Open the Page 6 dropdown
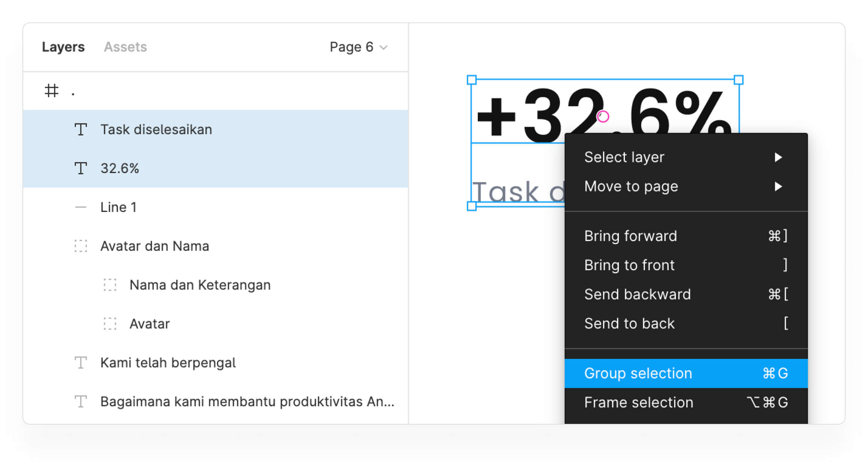The height and width of the screenshot is (462, 868). tap(358, 47)
